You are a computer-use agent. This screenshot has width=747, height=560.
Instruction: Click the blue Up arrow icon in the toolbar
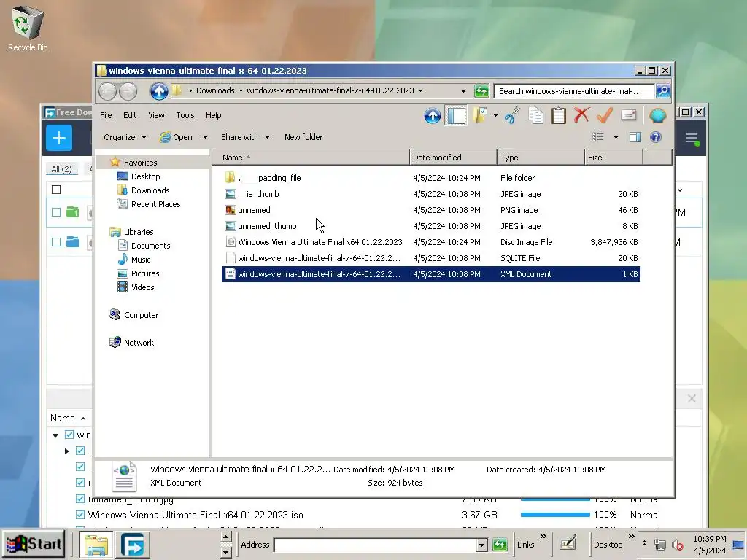point(432,115)
